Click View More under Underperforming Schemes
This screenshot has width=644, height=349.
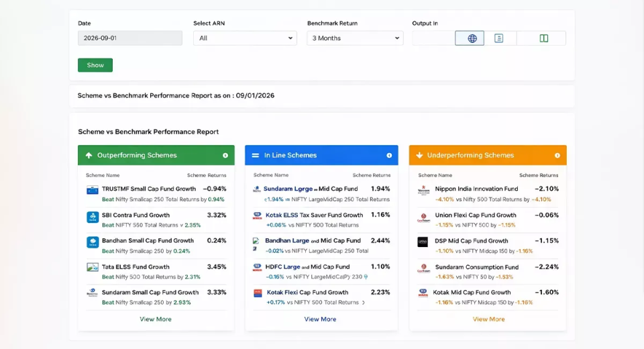(489, 319)
